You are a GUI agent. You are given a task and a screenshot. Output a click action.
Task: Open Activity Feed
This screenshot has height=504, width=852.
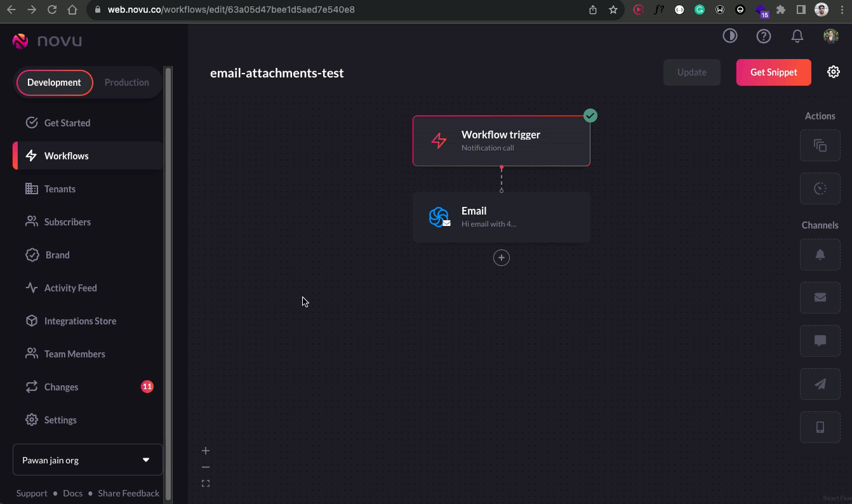pyautogui.click(x=88, y=288)
